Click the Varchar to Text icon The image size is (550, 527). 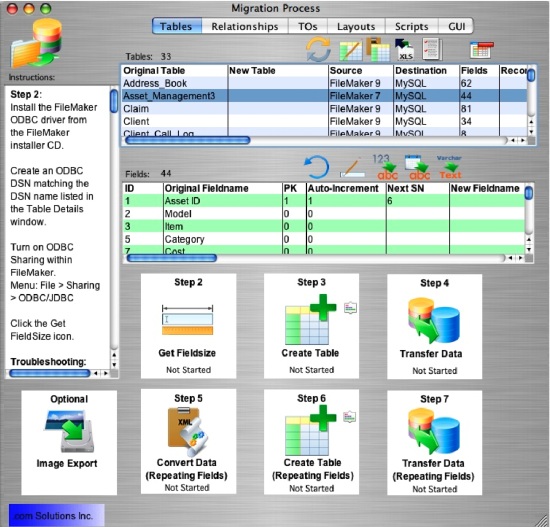pyautogui.click(x=450, y=167)
